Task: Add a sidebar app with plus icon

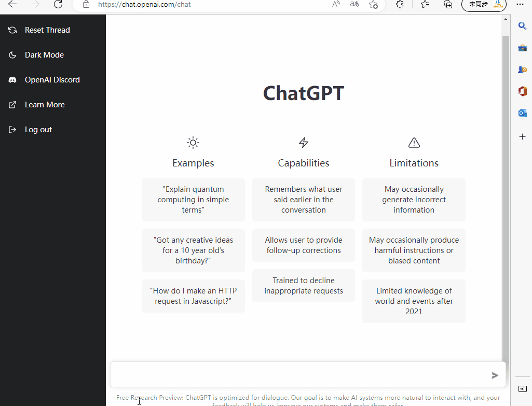Action: click(523, 136)
